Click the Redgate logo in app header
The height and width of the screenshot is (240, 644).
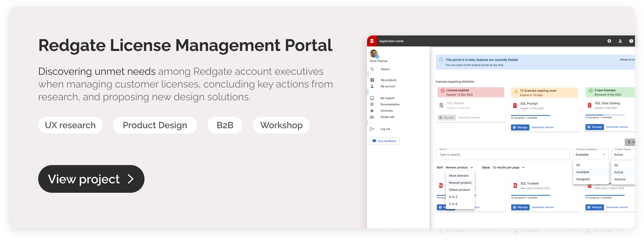click(x=372, y=41)
